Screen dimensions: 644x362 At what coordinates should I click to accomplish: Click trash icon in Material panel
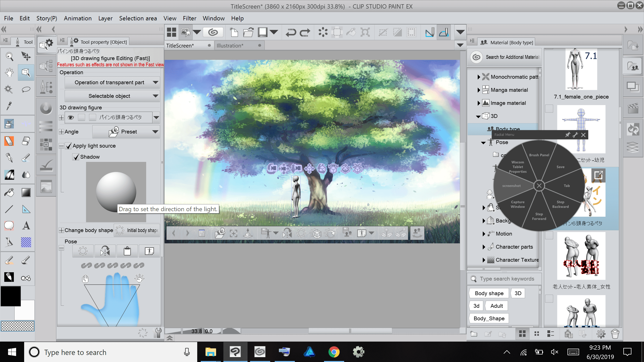[x=615, y=334]
